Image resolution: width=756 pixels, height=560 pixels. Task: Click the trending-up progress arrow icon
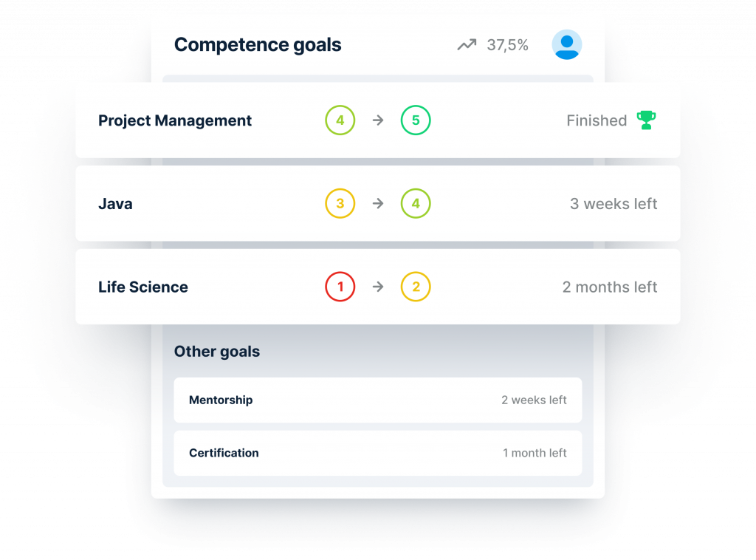[467, 45]
